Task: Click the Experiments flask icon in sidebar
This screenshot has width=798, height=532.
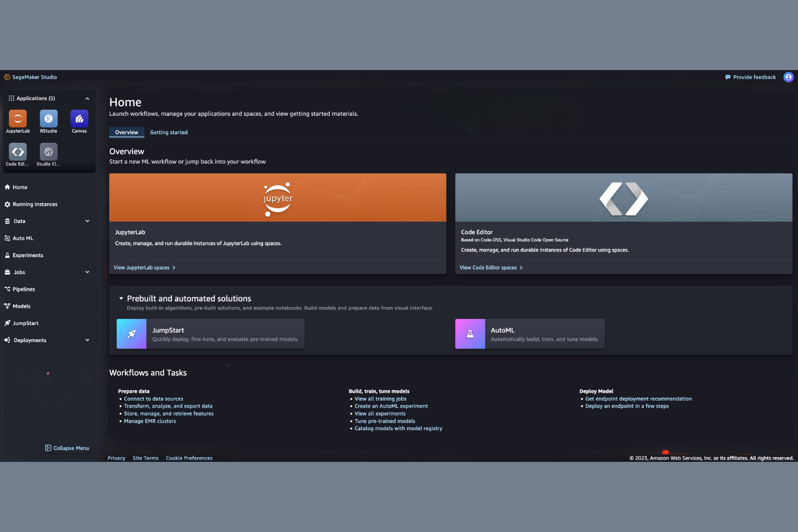Action: tap(8, 255)
